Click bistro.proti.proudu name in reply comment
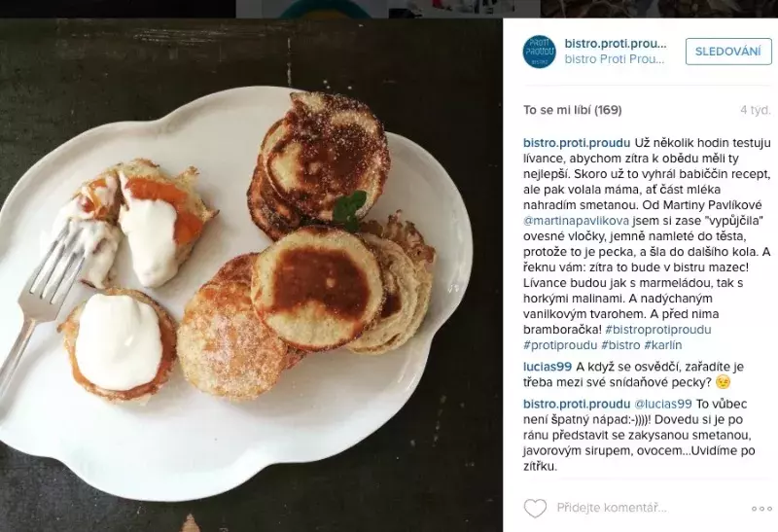Screen dimensions: 778x532 [x=577, y=404]
